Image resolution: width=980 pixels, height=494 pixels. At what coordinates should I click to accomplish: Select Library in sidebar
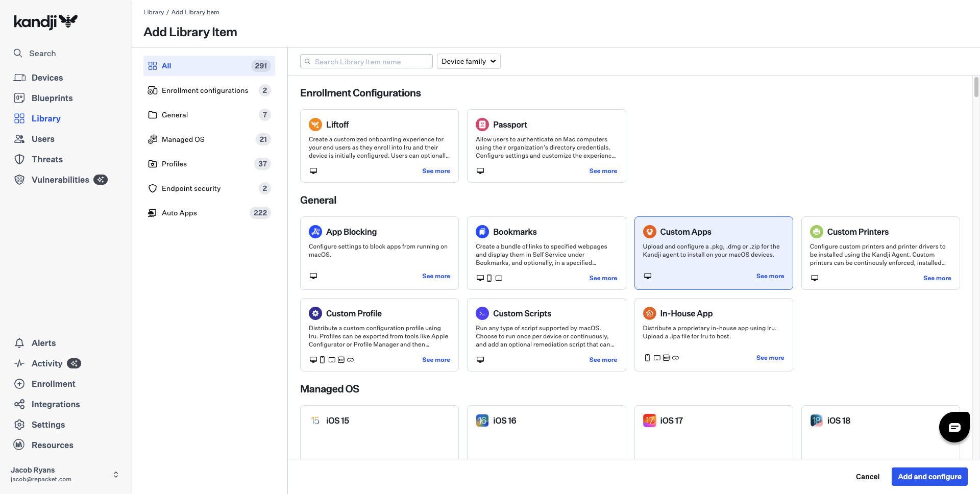(x=46, y=118)
